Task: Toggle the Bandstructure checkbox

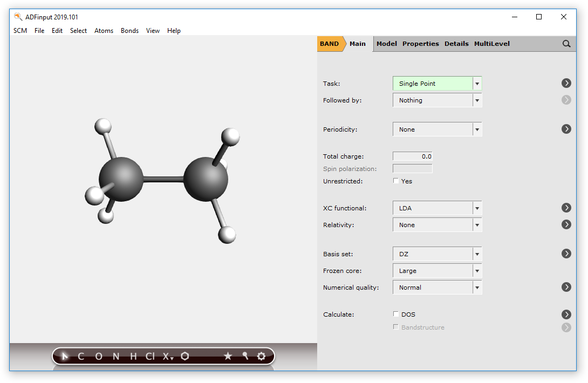Action: pos(396,327)
